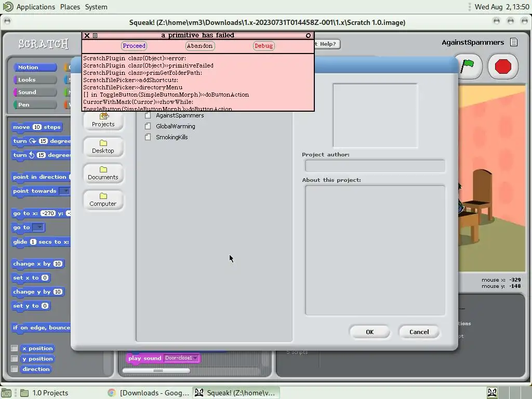Screen dimensions: 532x399
Task: Click the Help button behind the error window
Action: point(327,44)
